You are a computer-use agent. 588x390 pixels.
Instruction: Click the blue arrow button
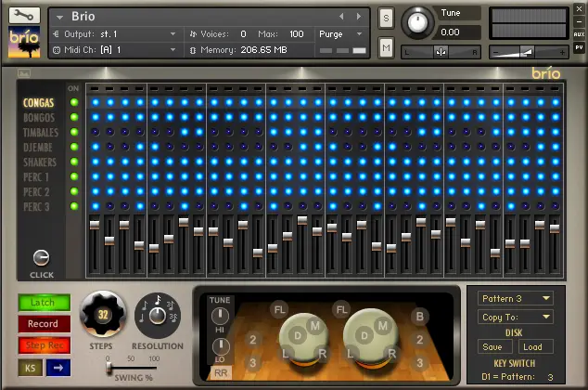click(58, 368)
